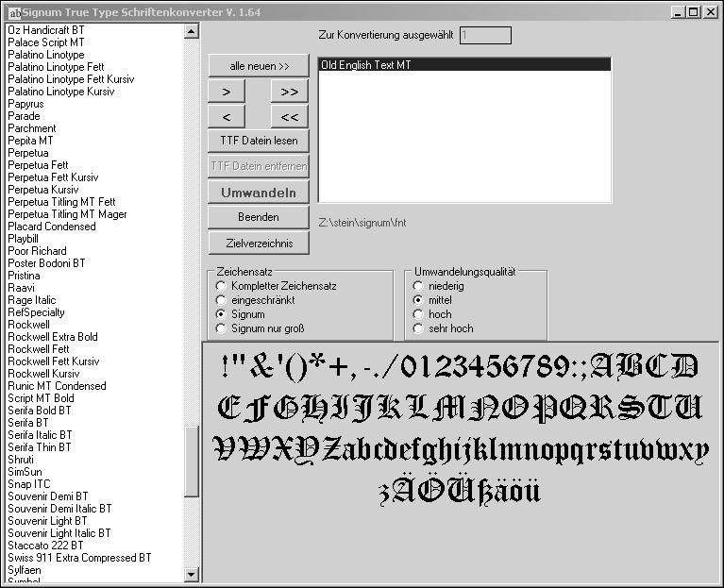Select 'Pepita MT' font

[x=30, y=141]
